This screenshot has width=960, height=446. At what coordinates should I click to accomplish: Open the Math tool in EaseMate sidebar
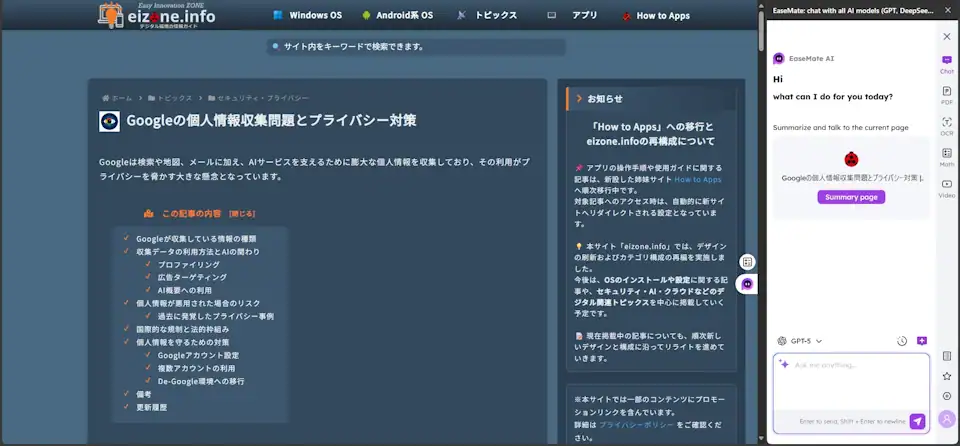coord(947,157)
